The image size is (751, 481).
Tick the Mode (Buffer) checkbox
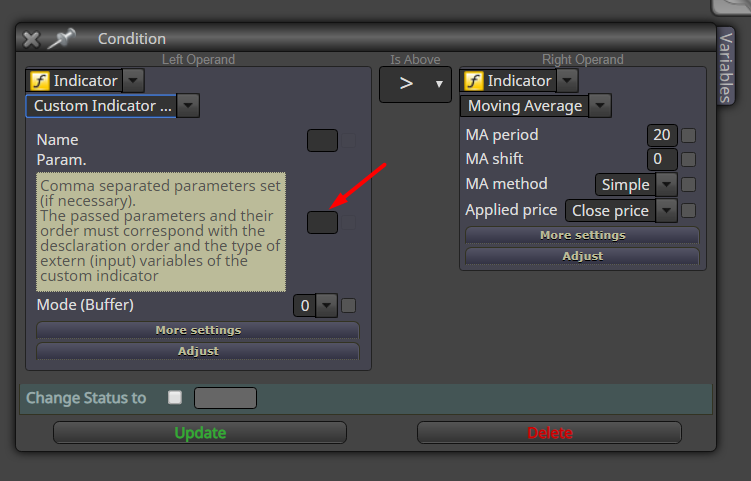(348, 306)
